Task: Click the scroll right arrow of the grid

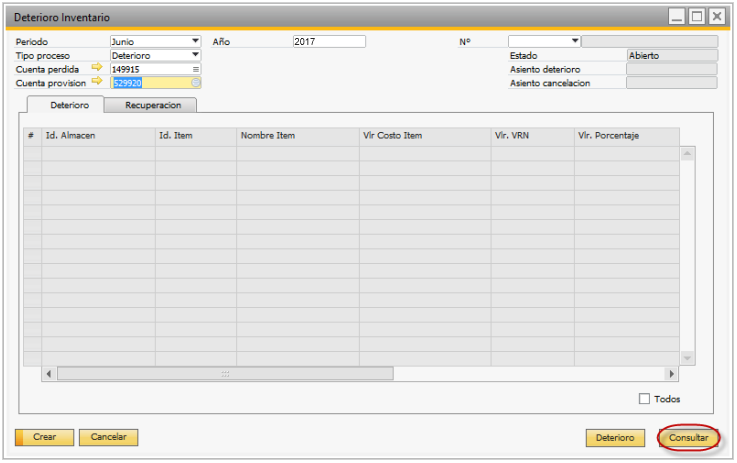Action: (x=672, y=374)
